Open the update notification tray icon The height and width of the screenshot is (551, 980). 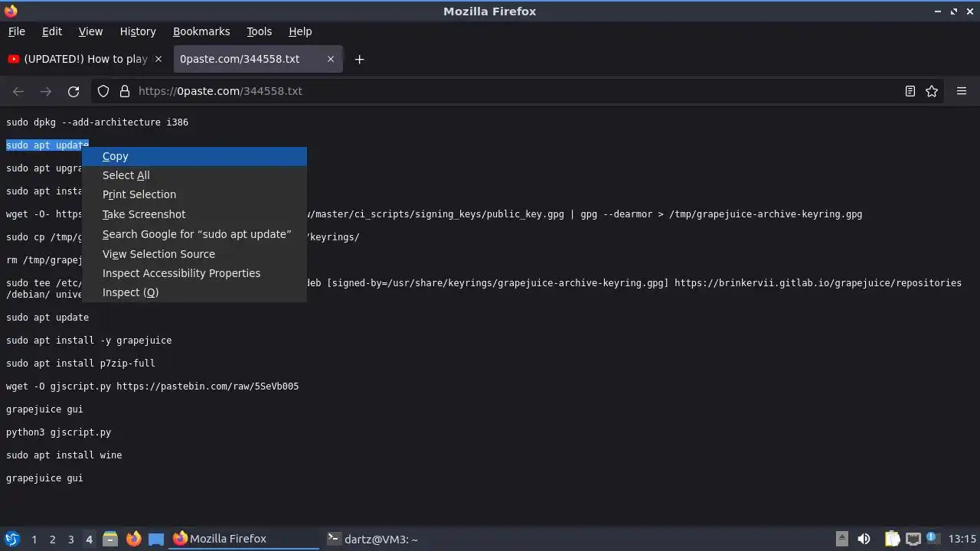point(933,539)
